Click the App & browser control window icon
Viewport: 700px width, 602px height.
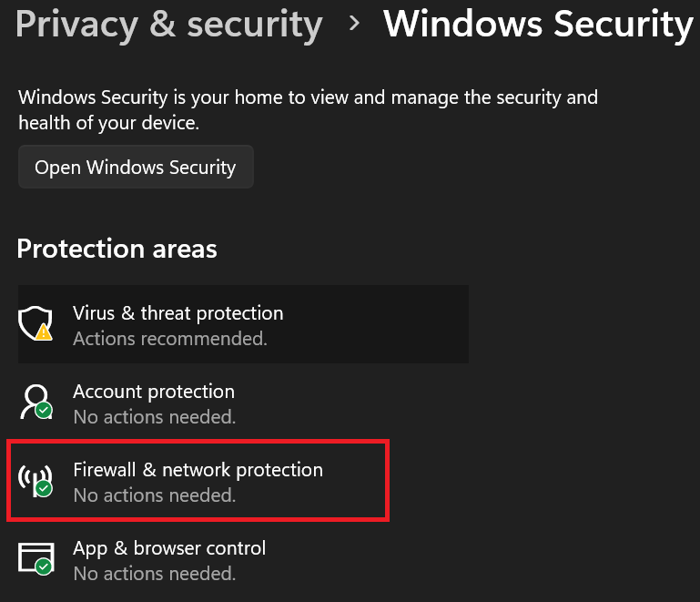pyautogui.click(x=35, y=556)
